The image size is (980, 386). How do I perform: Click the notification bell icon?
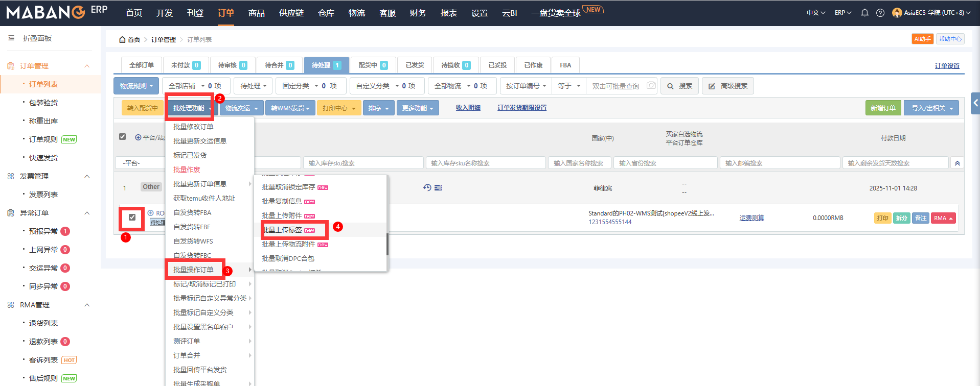[x=864, y=13]
